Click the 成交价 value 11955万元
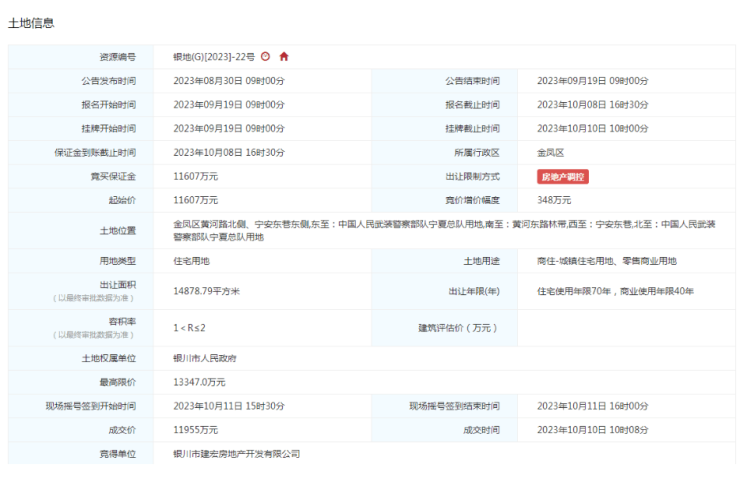This screenshot has height=482, width=740. click(196, 430)
